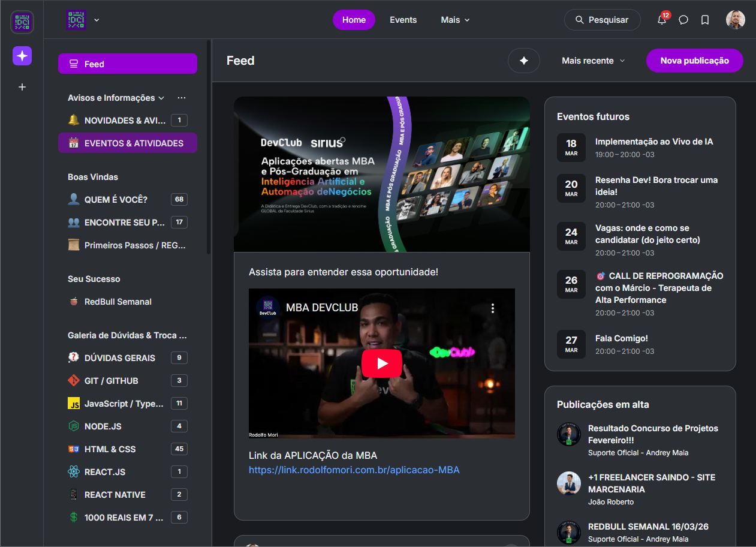This screenshot has width=756, height=547.
Task: Open 1000 REAIS EM 7 ... space
Action: click(128, 518)
